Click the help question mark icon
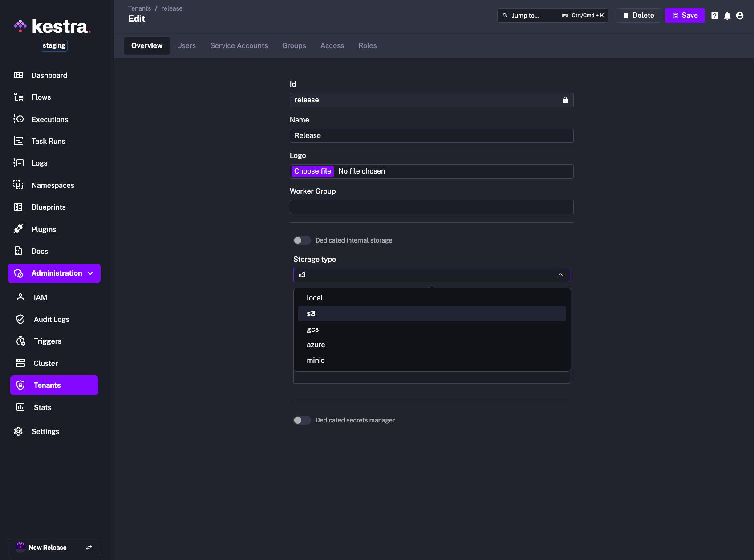Screen dimensions: 754x560 pyautogui.click(x=714, y=16)
